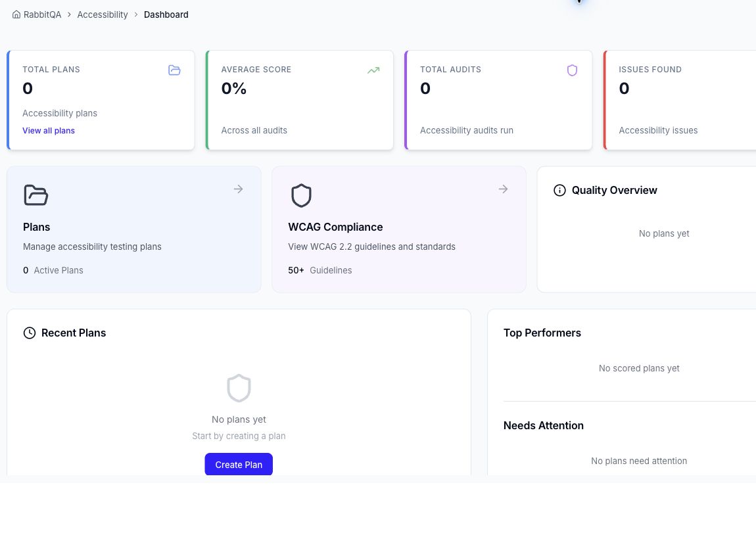
Task: Select the Dashboard breadcrumb item
Action: 166,14
